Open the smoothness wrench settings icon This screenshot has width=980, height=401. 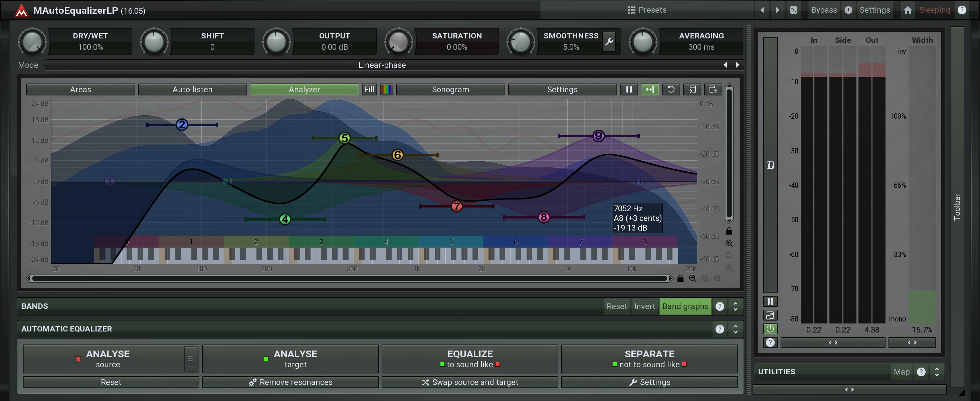click(x=609, y=41)
